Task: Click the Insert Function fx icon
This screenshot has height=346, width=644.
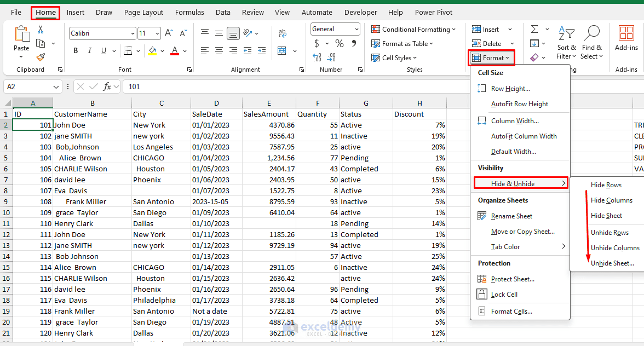Action: [x=107, y=86]
